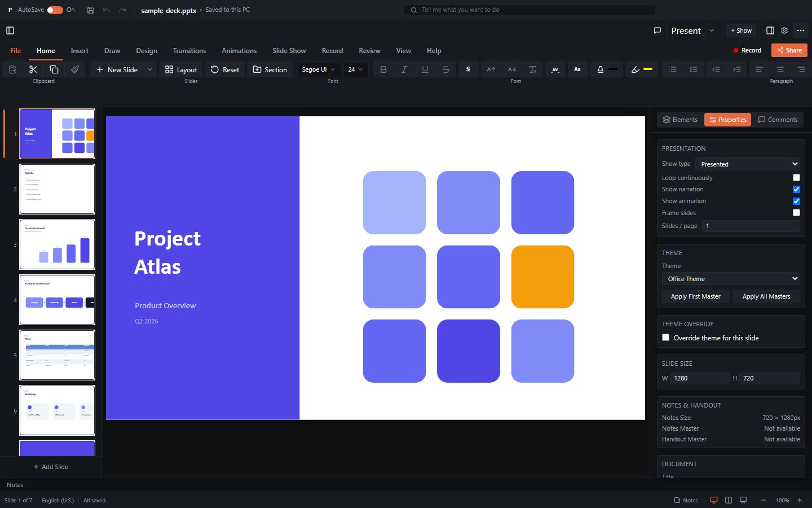The image size is (812, 508).
Task: Switch to the Elements panel tab
Action: tap(681, 120)
